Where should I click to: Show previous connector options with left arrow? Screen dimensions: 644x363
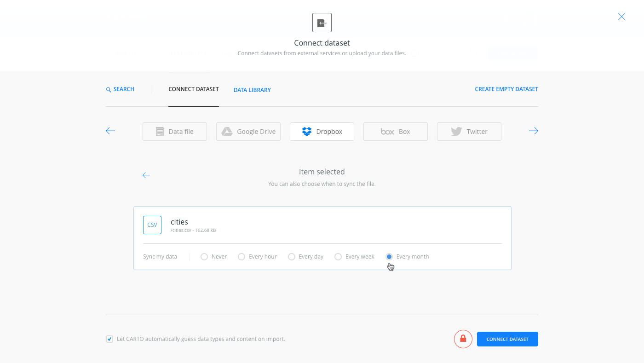110,131
